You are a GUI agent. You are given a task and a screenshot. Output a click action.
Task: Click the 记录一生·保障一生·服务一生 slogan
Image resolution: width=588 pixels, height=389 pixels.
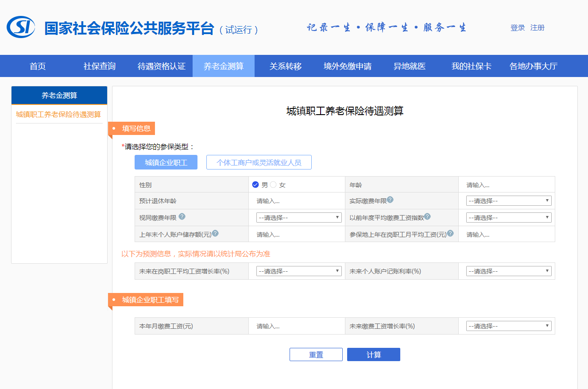[387, 27]
